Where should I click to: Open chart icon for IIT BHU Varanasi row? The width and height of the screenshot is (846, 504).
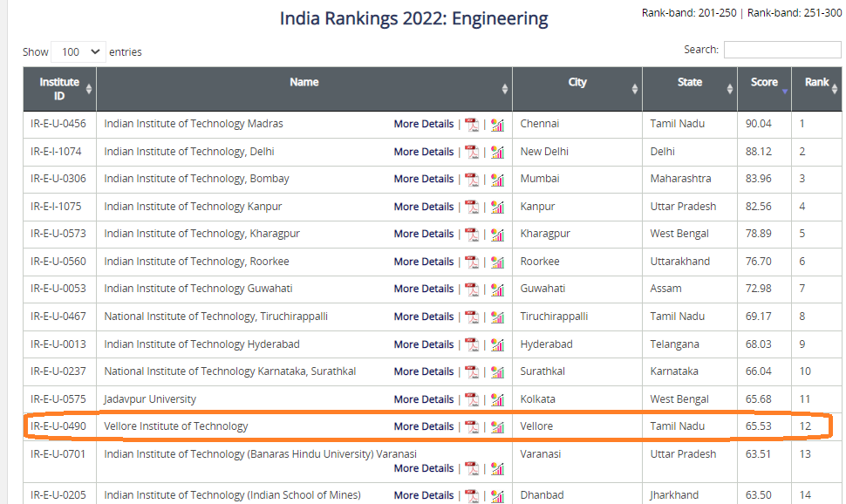tap(497, 469)
